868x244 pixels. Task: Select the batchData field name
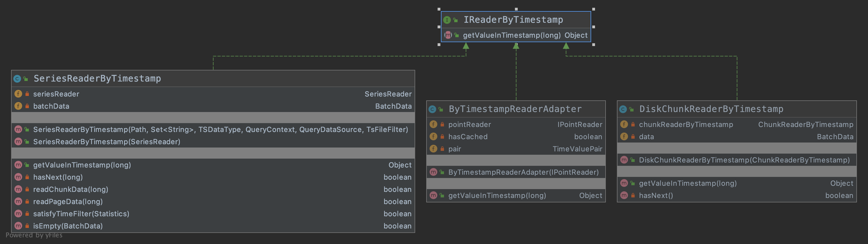[x=51, y=106]
